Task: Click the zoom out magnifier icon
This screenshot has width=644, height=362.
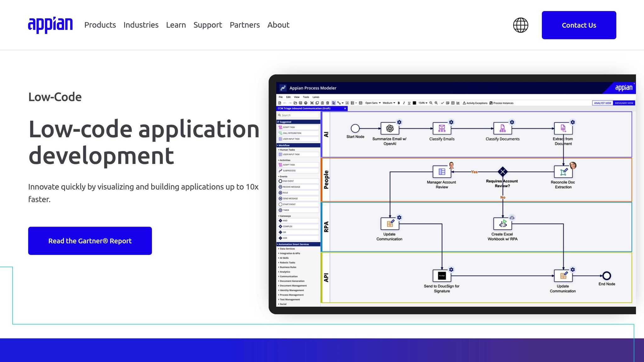Action: pos(431,103)
